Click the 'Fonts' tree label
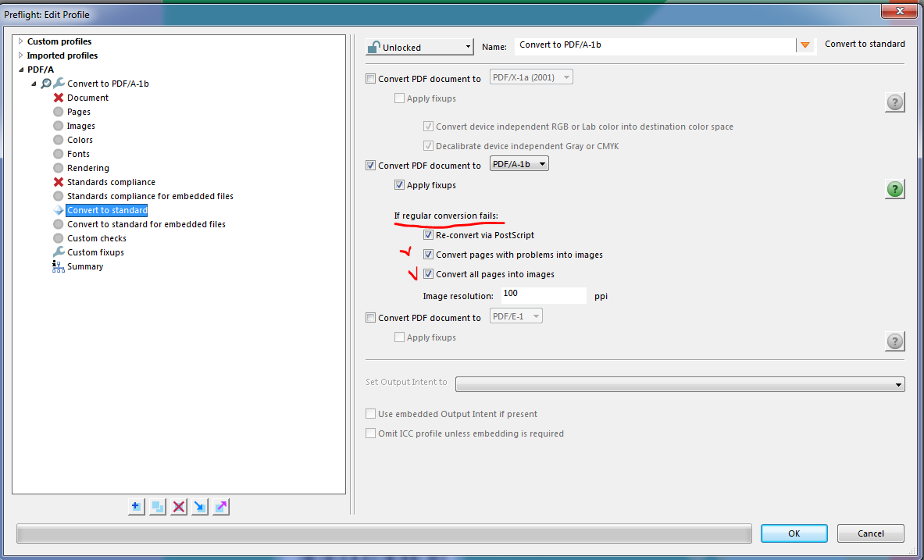The image size is (924, 560). pos(78,154)
